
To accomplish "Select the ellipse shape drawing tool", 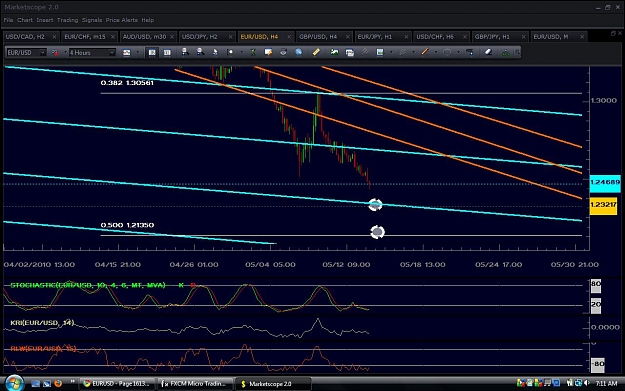I will click(447, 52).
